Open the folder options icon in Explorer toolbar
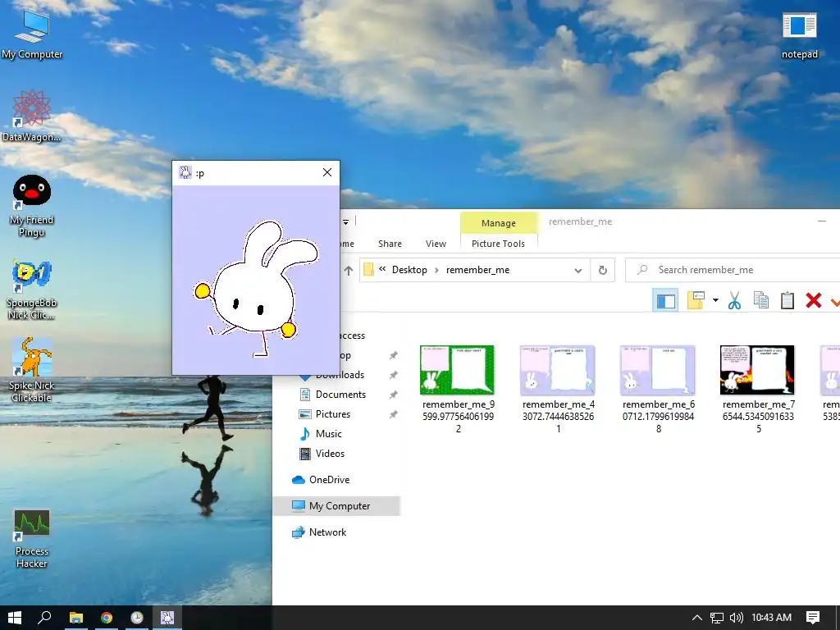840x630 pixels. coord(696,300)
